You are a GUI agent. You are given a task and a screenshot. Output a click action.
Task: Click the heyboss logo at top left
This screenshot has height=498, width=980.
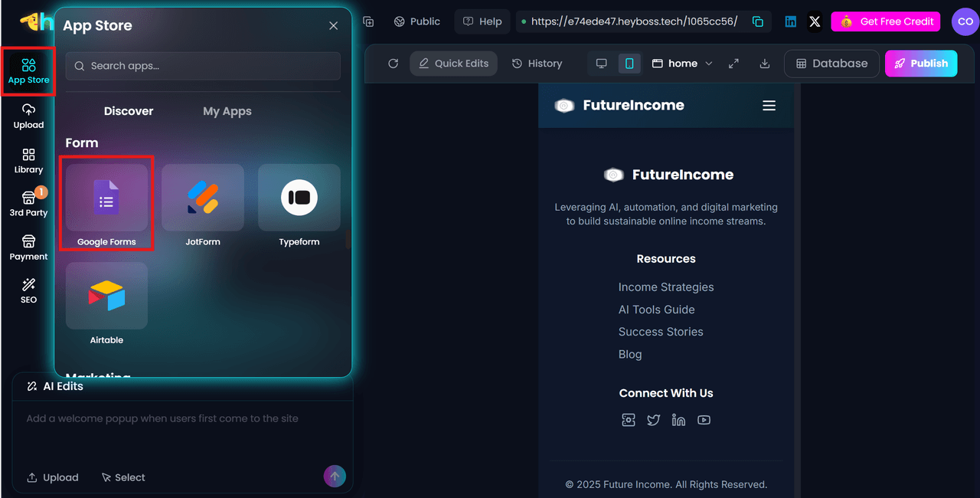(x=35, y=21)
